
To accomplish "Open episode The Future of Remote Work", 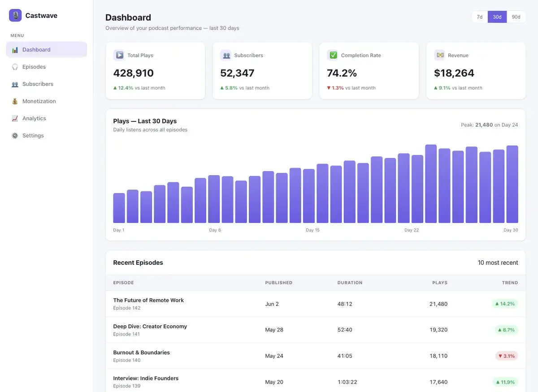I will [148, 300].
